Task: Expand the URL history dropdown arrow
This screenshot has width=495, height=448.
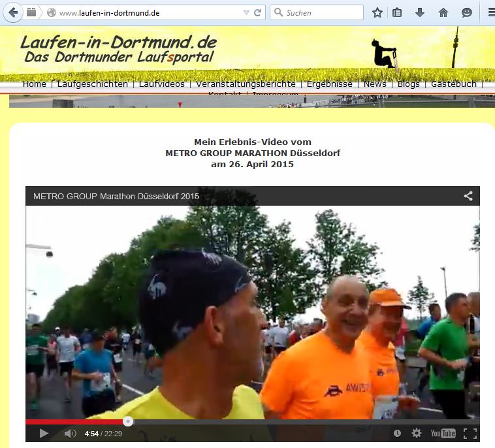Action: (x=246, y=12)
